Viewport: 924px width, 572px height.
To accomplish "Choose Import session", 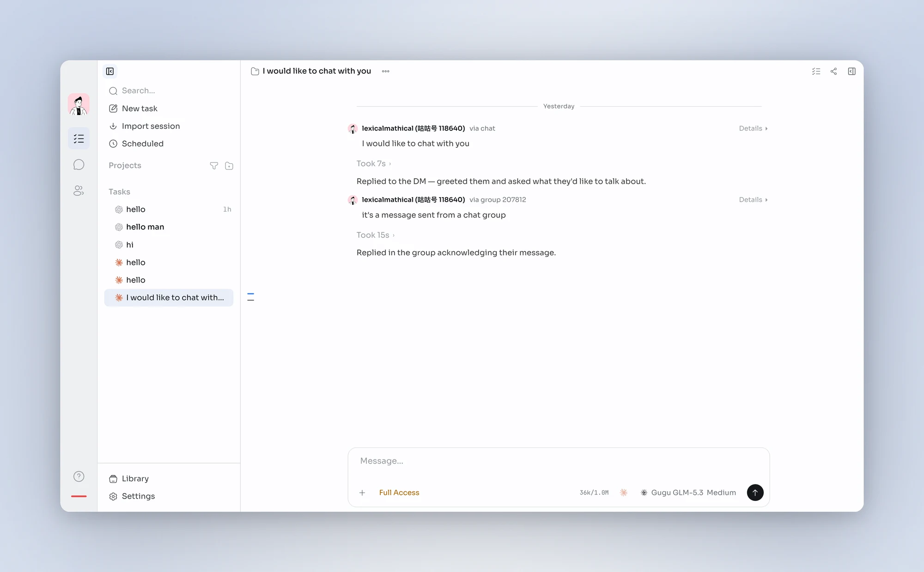I will coord(169,126).
